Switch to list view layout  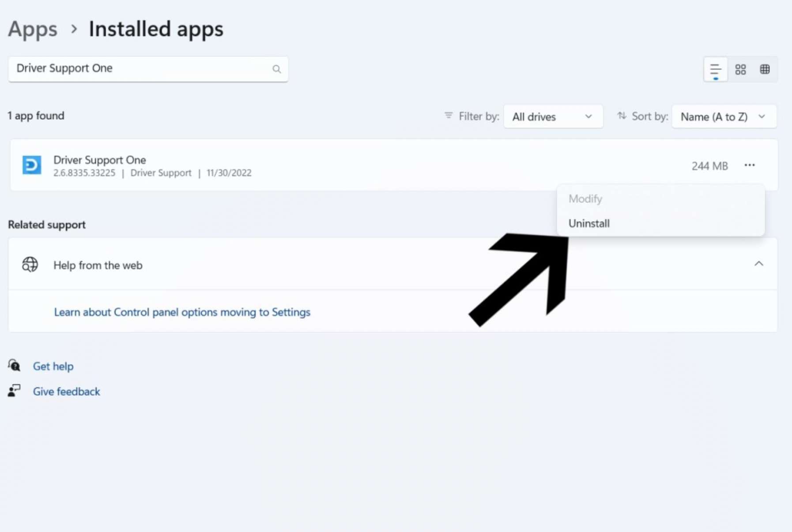click(x=715, y=70)
